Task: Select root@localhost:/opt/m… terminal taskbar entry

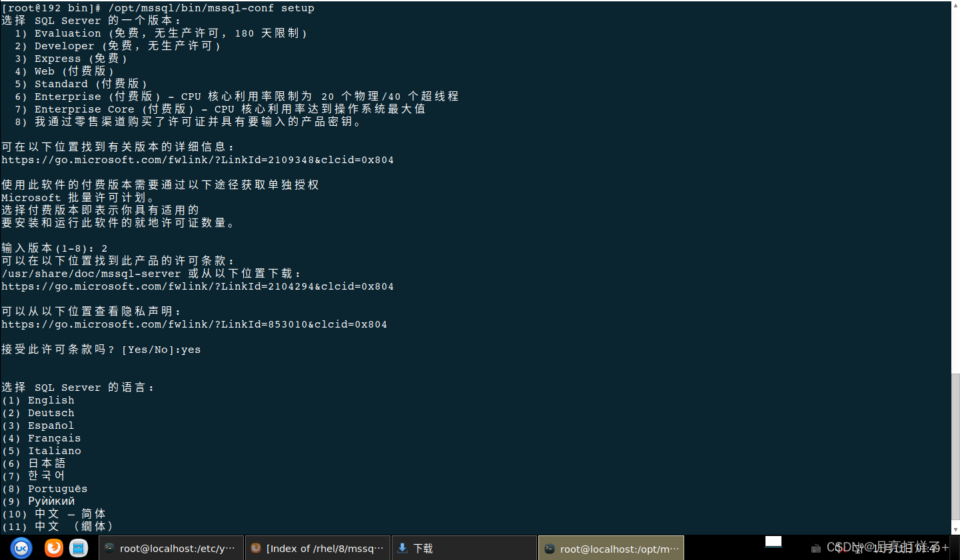Action: pos(611,548)
